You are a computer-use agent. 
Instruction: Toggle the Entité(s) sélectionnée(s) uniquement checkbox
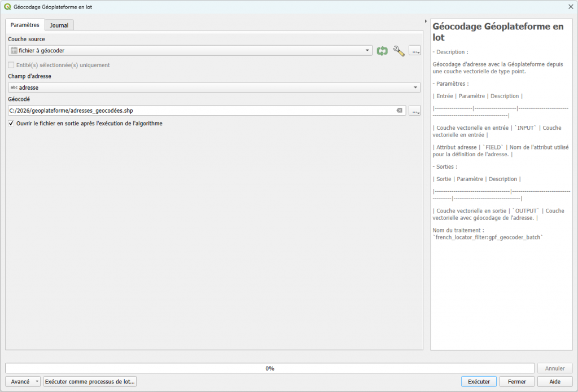pyautogui.click(x=12, y=65)
